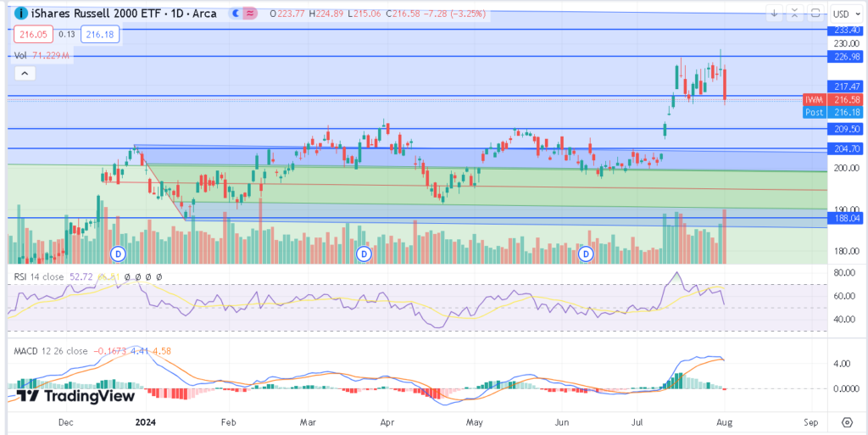Click the Mar label on time axis

[x=309, y=422]
